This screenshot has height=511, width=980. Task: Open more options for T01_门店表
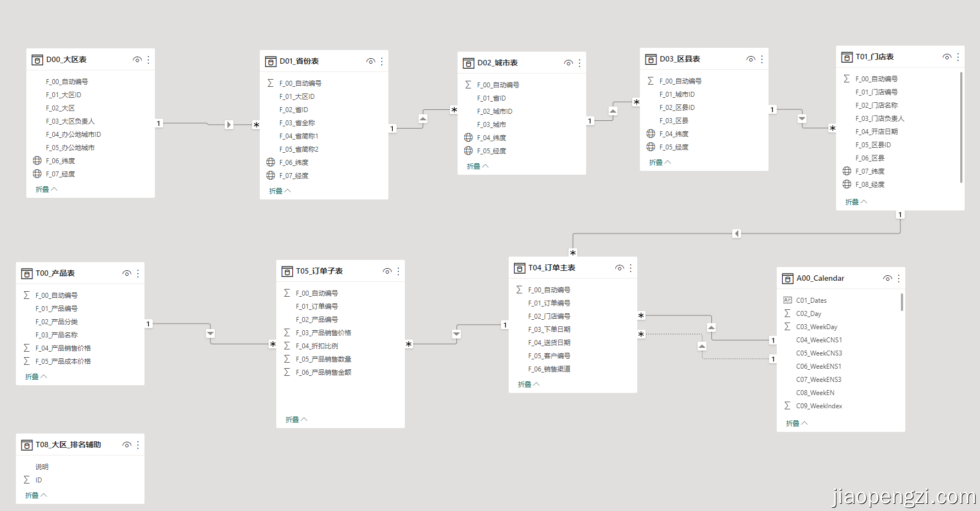[x=958, y=57]
